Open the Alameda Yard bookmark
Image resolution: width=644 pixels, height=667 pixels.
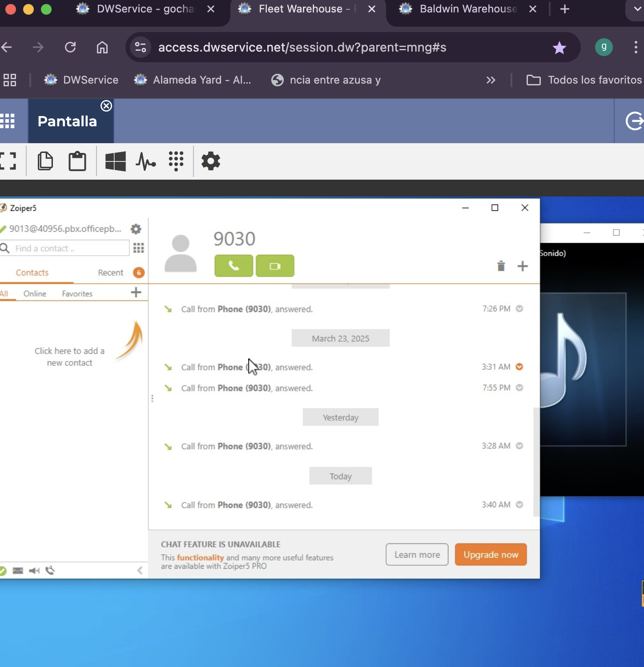(x=193, y=80)
